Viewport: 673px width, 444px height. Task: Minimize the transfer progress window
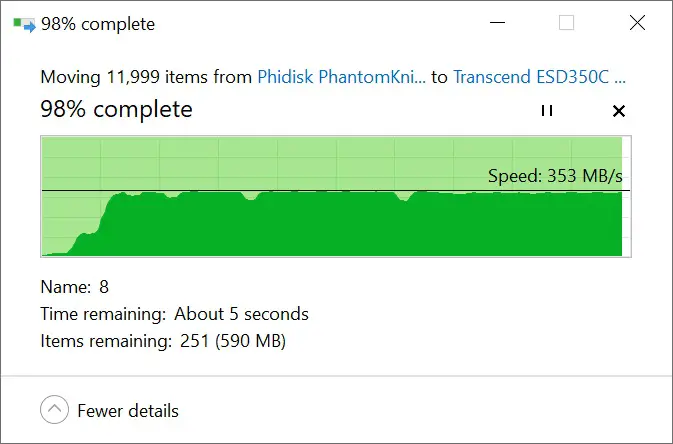[497, 23]
